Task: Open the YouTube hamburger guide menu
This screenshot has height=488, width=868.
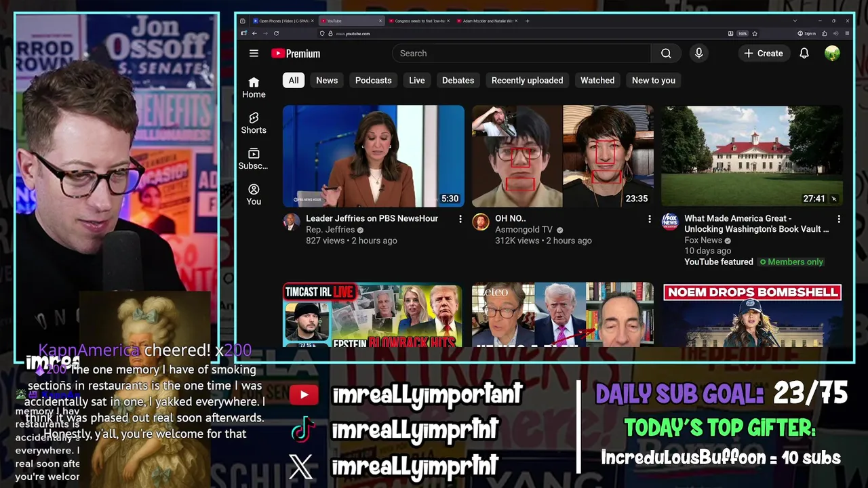Action: click(254, 54)
